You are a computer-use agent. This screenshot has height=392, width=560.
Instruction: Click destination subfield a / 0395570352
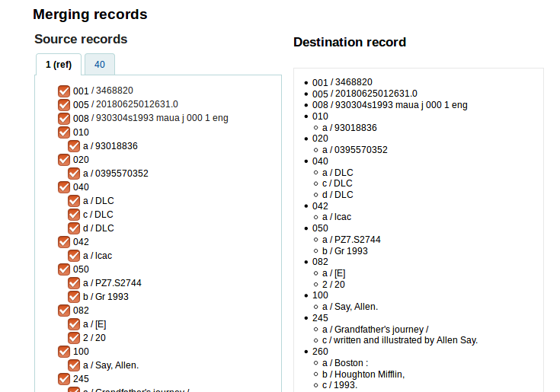[x=354, y=150]
